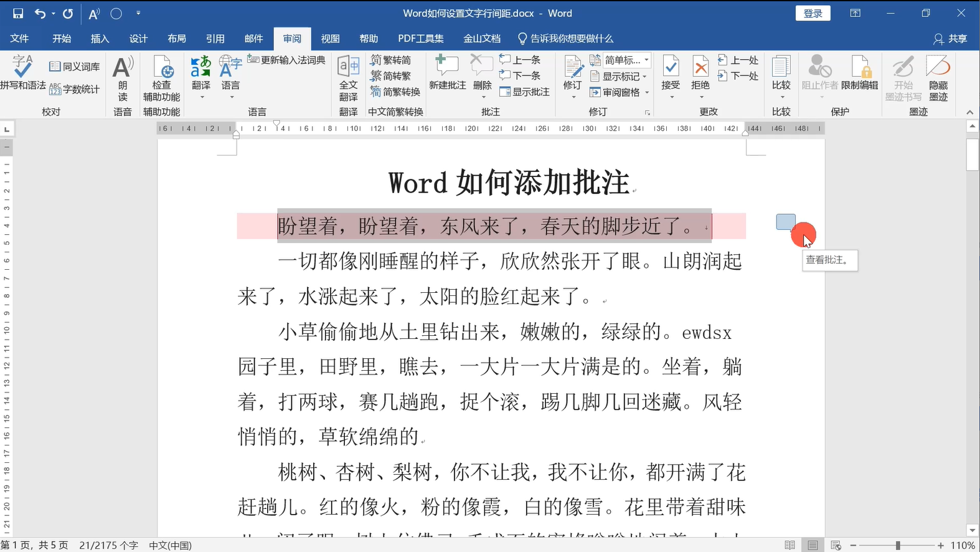Jump to next change (下一处)
Viewport: 980px width, 552px height.
tap(738, 76)
